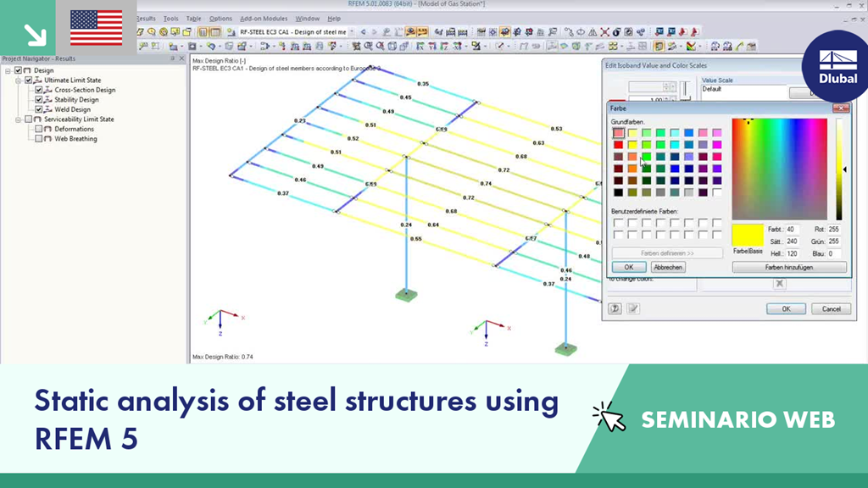Screen dimensions: 868x488
Task: Click view in Y direction icon
Action: [x=432, y=47]
